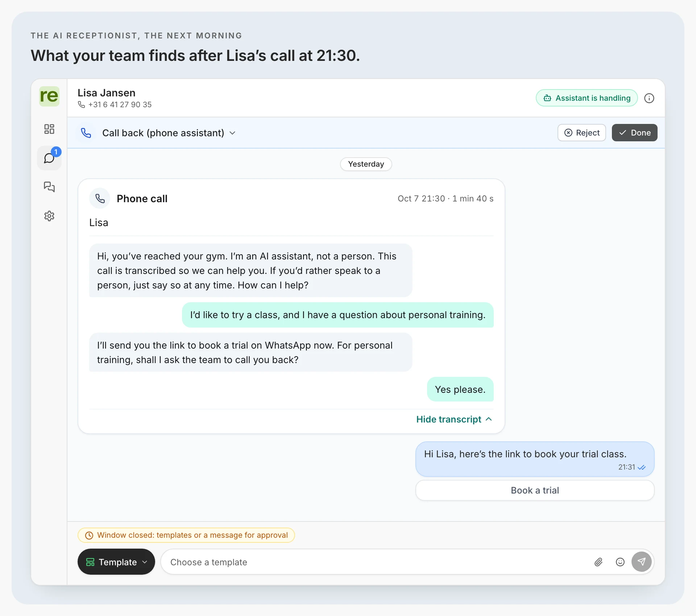Open the emoji picker
Viewport: 696px width, 616px height.
point(620,562)
